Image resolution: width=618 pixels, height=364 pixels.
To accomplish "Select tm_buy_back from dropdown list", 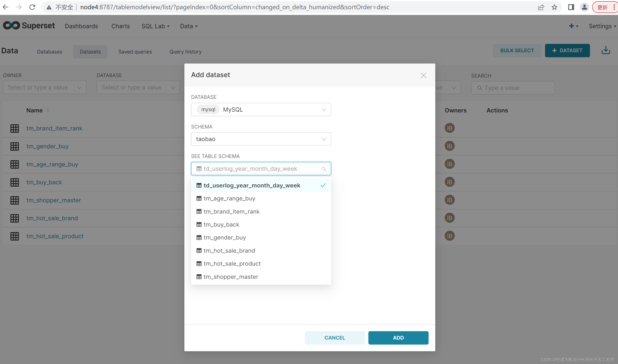I will (221, 224).
